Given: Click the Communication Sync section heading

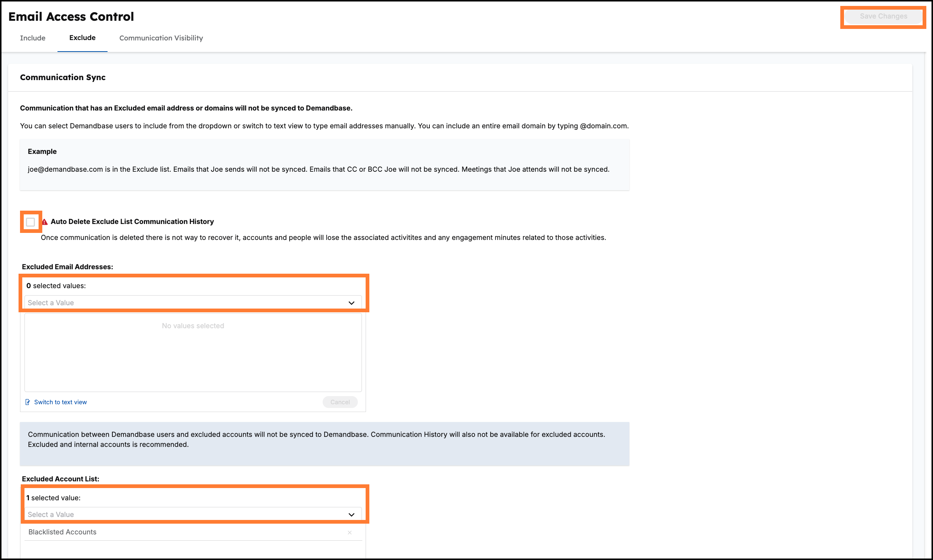Looking at the screenshot, I should [63, 78].
